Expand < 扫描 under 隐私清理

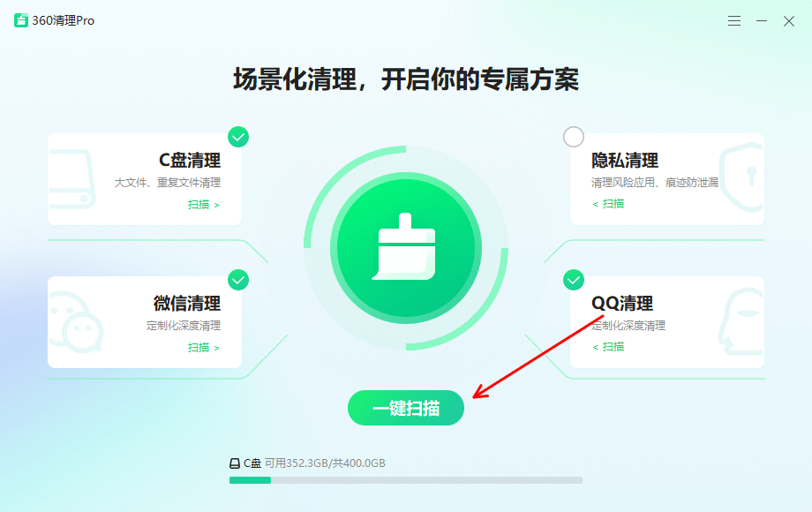(x=608, y=203)
